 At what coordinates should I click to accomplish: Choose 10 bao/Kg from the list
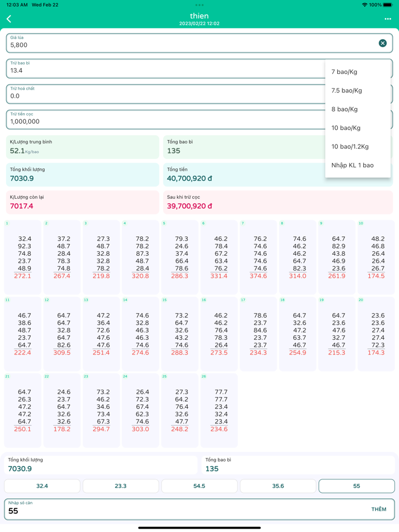click(x=358, y=128)
